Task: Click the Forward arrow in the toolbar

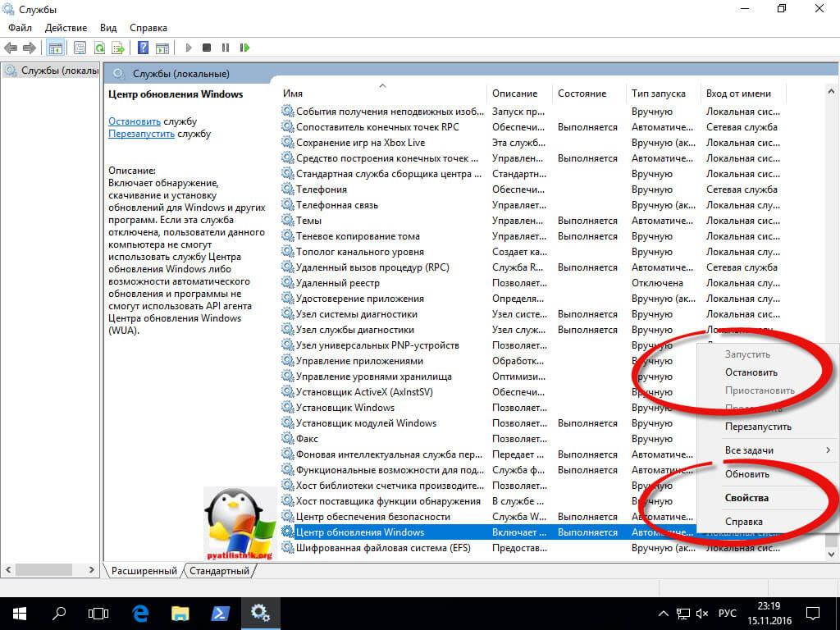Action: click(30, 48)
